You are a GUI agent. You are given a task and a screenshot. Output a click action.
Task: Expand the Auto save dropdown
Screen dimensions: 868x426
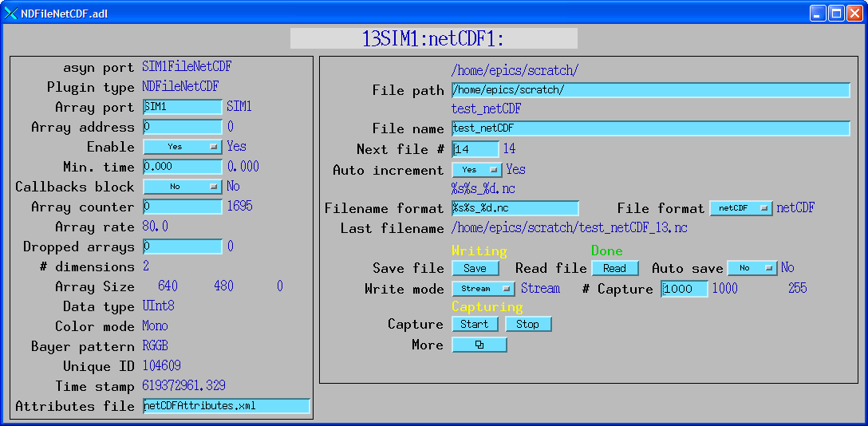752,268
